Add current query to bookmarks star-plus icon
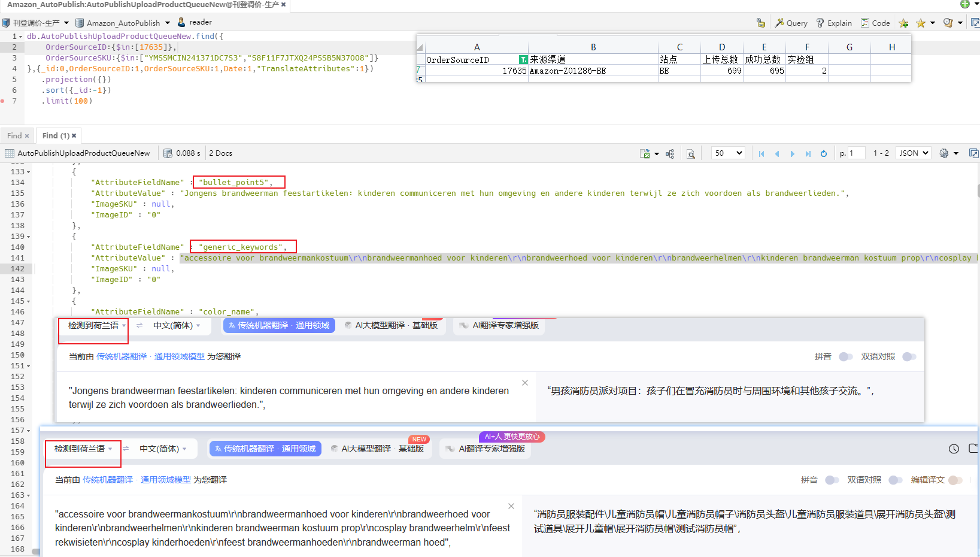980x557 pixels. point(903,23)
